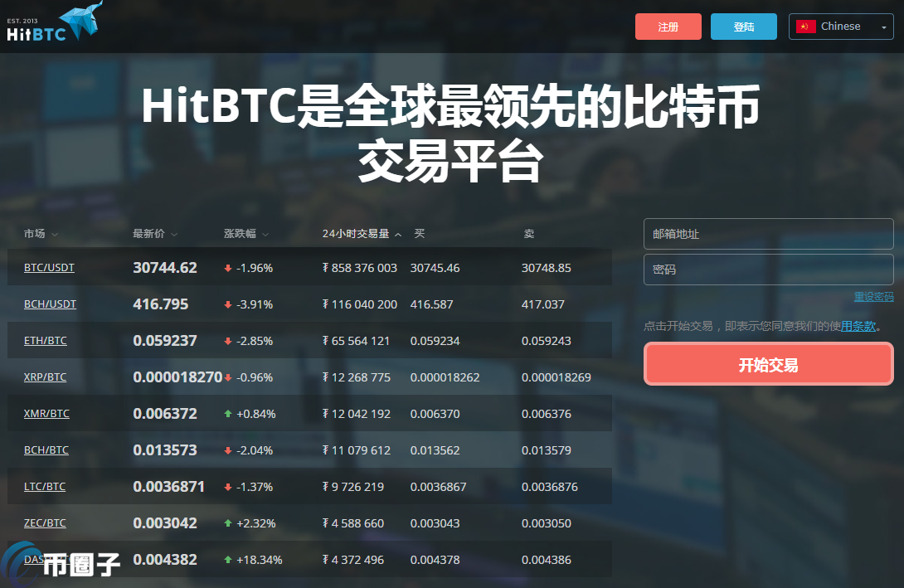Click ZEC/BTC price 0.003042
The width and height of the screenshot is (904, 588).
165,522
